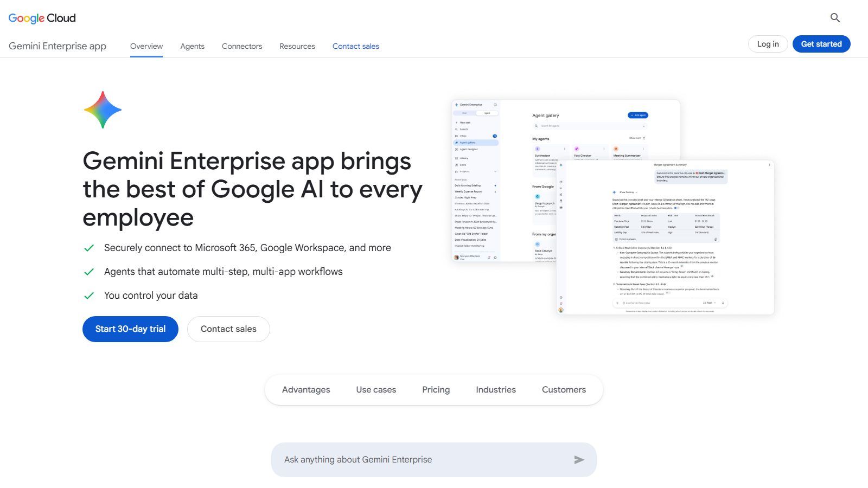Screen dimensions: 868x488
Task: Click the Merger Agreement Summary screenshot
Action: 665,237
